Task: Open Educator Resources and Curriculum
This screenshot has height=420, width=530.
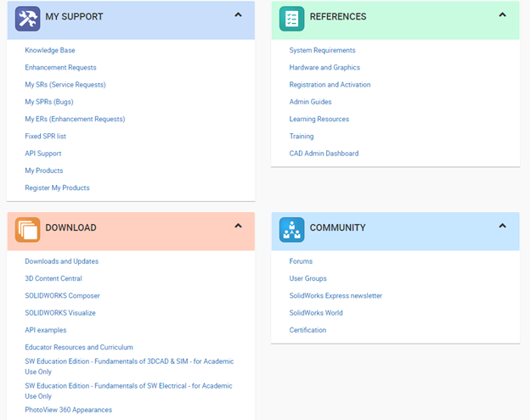Action: pos(79,347)
